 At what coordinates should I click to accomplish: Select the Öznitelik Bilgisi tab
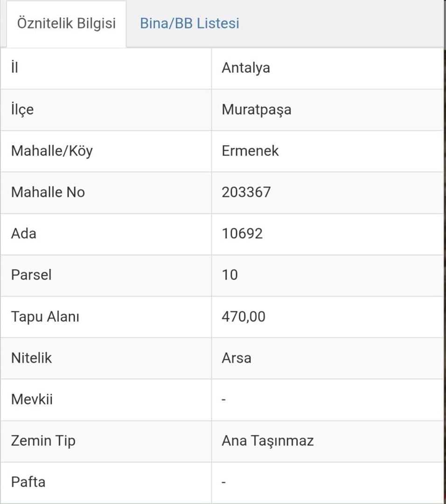click(66, 23)
